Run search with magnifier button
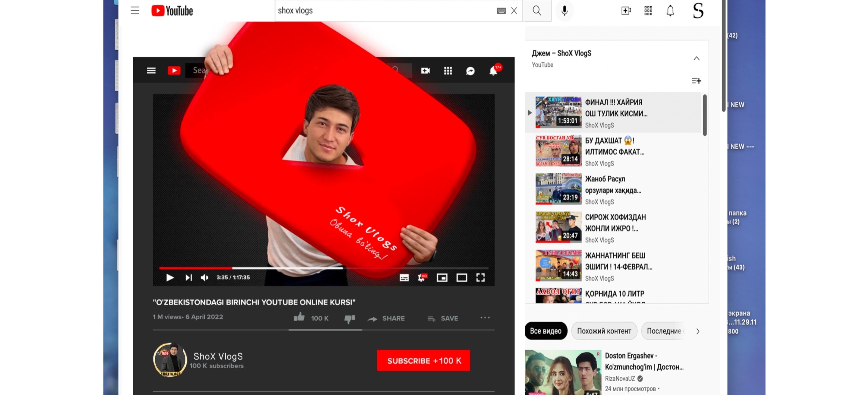Screen dimensions: 868x395 tap(537, 11)
